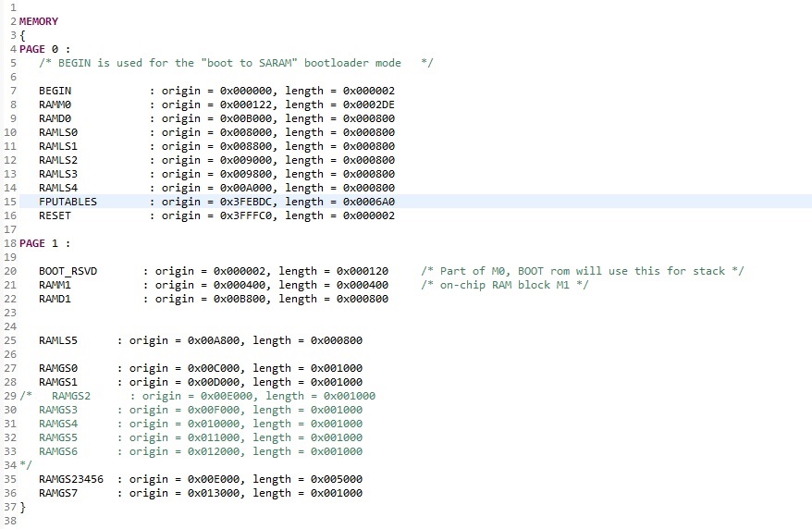Select the 'BOOT rom will use this' comment
812x529 pixels.
(x=582, y=271)
